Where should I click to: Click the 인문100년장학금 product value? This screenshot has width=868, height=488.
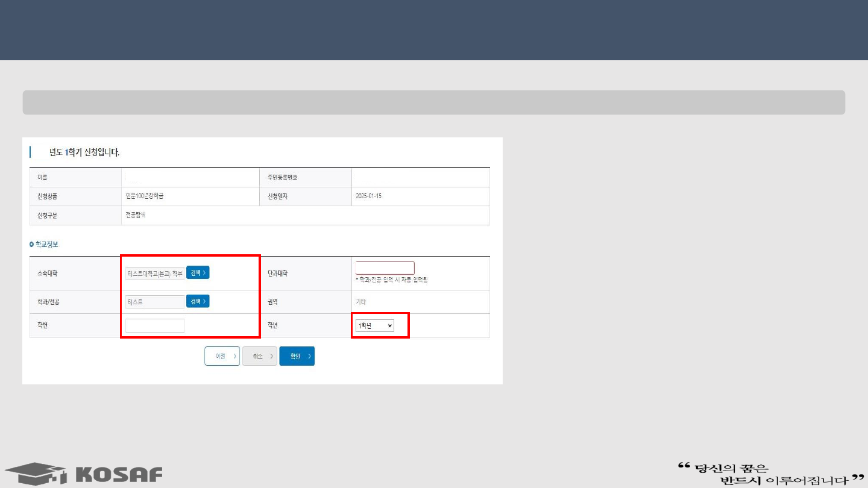[144, 196]
